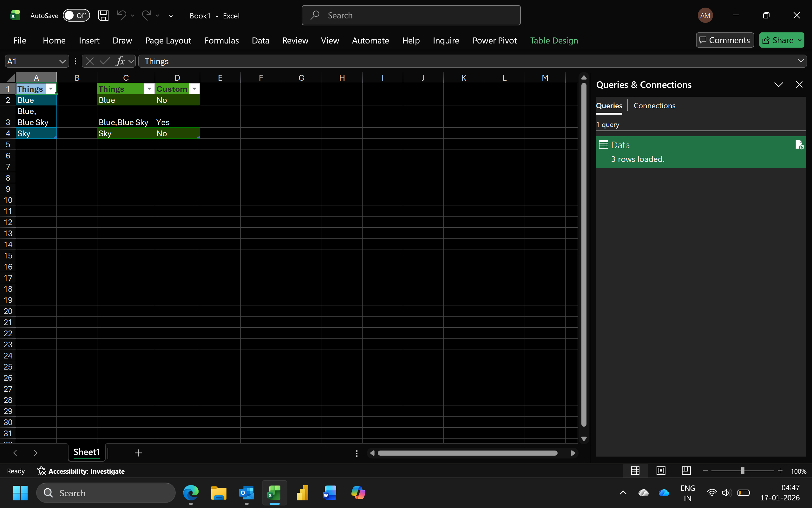Open the Formulas ribbon tab
Viewport: 812px width, 508px height.
pyautogui.click(x=221, y=41)
